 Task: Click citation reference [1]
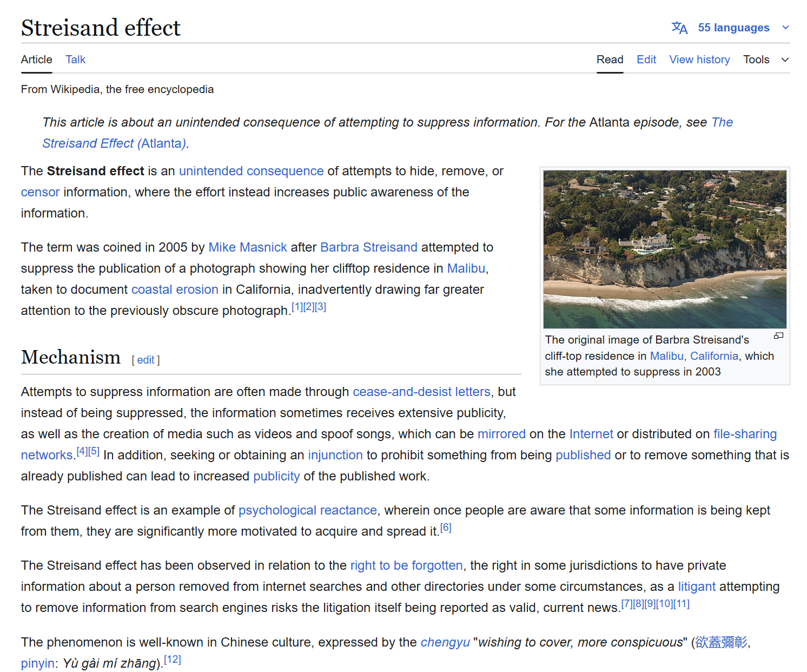click(297, 307)
